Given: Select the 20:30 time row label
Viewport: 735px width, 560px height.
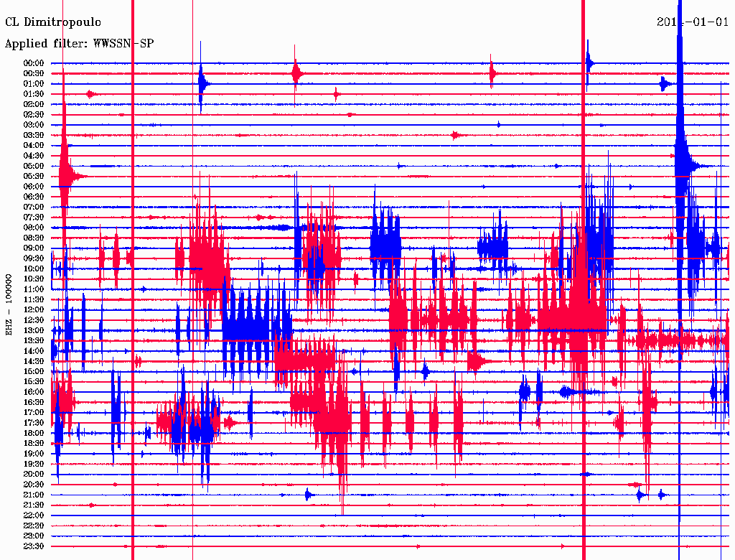Looking at the screenshot, I should 34,485.
